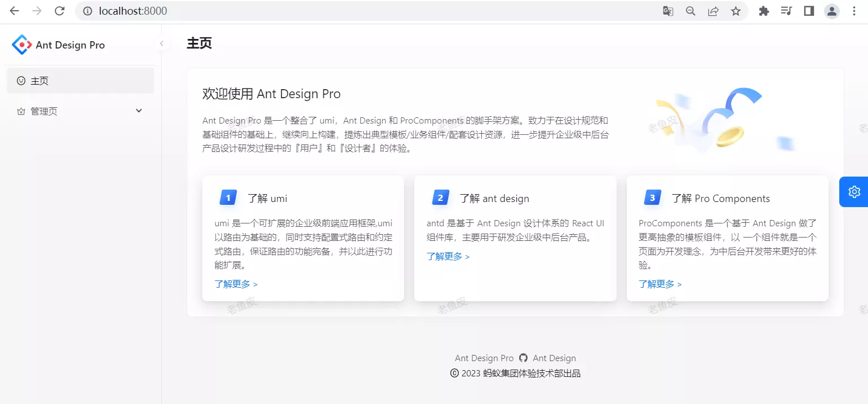The width and height of the screenshot is (868, 404).
Task: Open the user profile avatar
Action: (832, 11)
